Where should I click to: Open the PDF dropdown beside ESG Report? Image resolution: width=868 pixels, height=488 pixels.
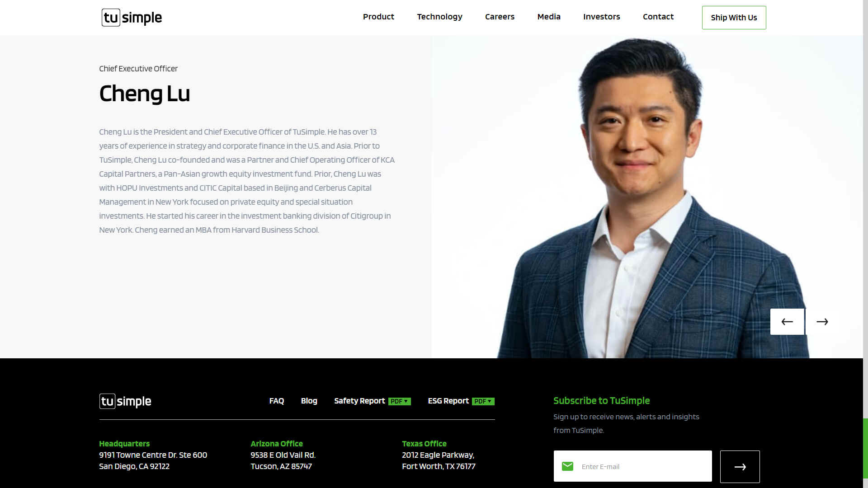(x=483, y=401)
